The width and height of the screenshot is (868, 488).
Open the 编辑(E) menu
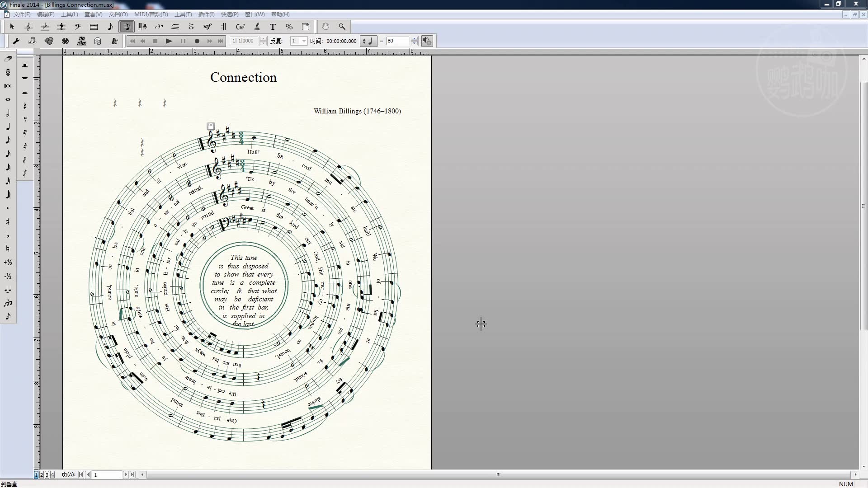click(46, 14)
